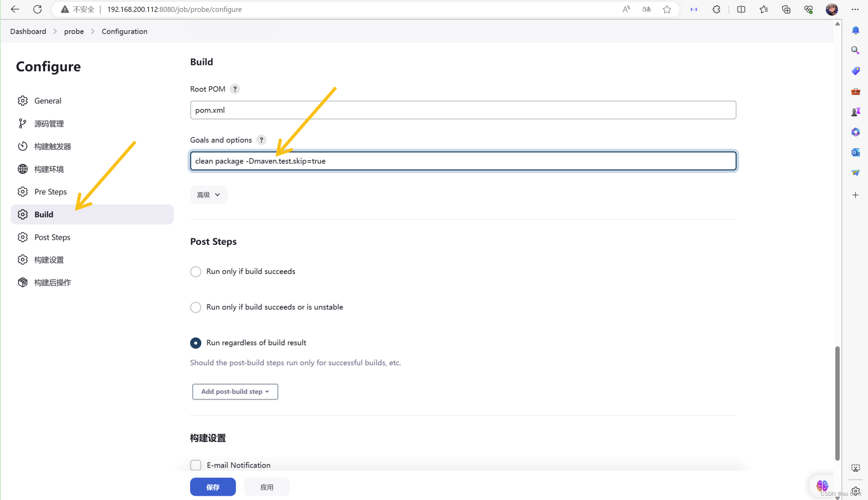868x500 pixels.
Task: Click the not-secure warning triangle icon
Action: coord(64,9)
